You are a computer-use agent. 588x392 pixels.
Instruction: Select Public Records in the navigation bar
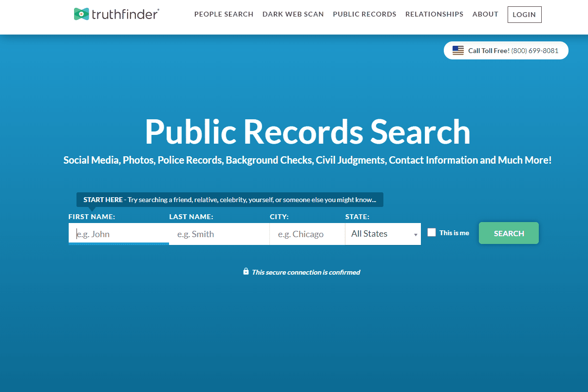click(x=364, y=14)
